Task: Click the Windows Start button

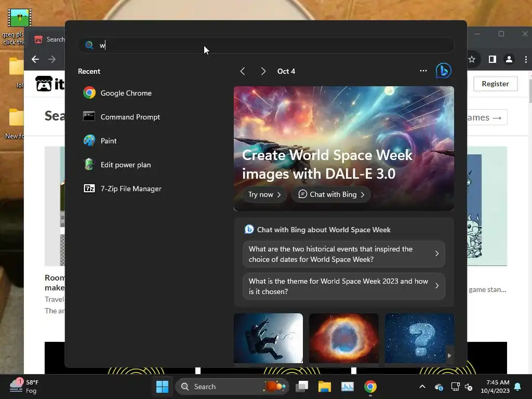Action: [x=162, y=387]
